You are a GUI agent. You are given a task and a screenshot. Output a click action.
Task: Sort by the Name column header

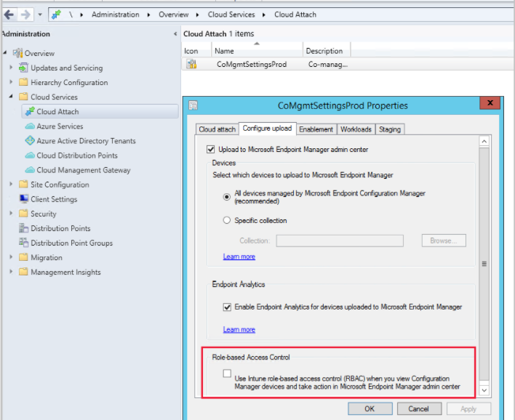257,51
